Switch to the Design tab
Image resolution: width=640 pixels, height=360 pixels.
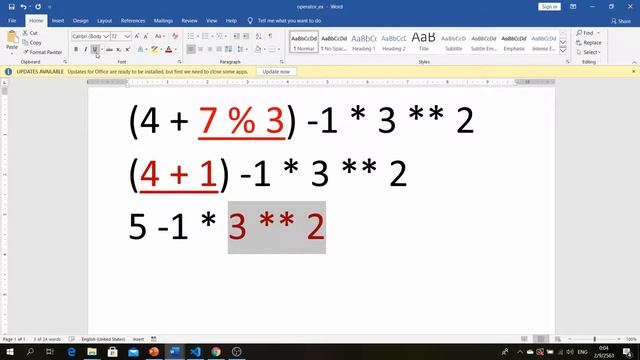(x=80, y=20)
